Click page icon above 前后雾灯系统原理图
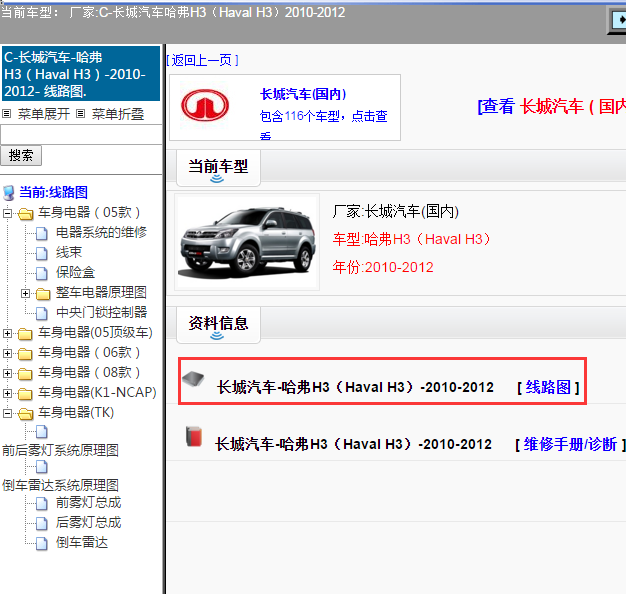The height and width of the screenshot is (594, 626). click(42, 432)
